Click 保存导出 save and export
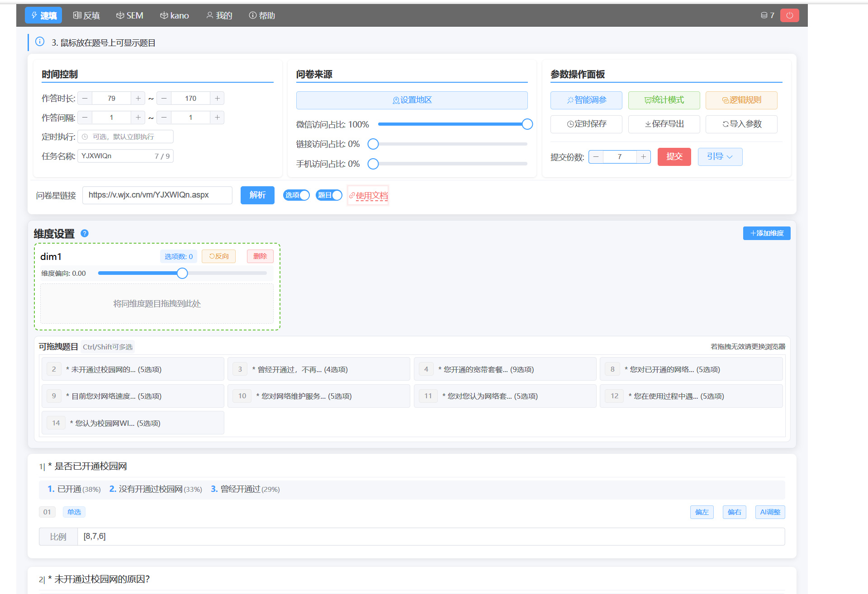 664,124
